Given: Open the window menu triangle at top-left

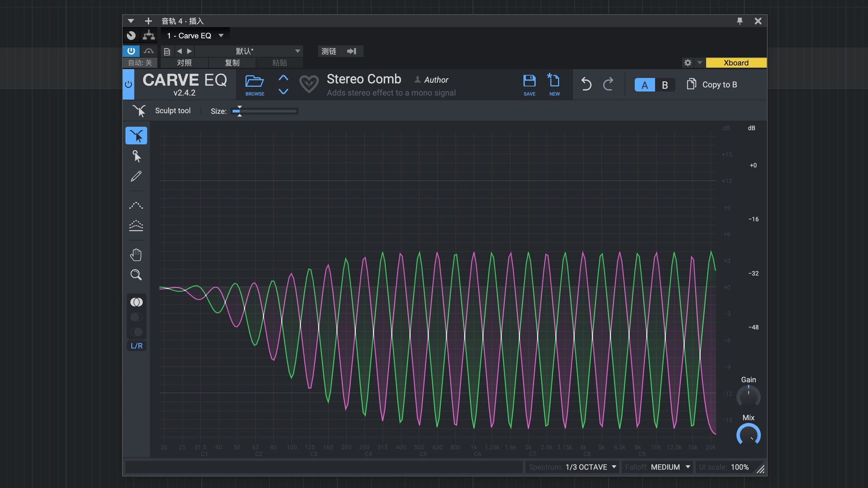Looking at the screenshot, I should pyautogui.click(x=131, y=21).
